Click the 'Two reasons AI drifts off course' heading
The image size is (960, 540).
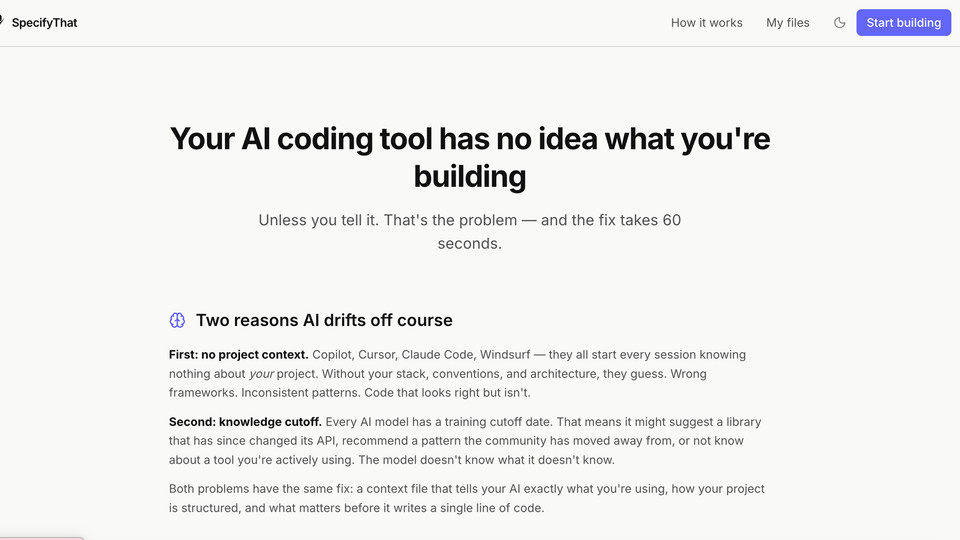coord(324,321)
